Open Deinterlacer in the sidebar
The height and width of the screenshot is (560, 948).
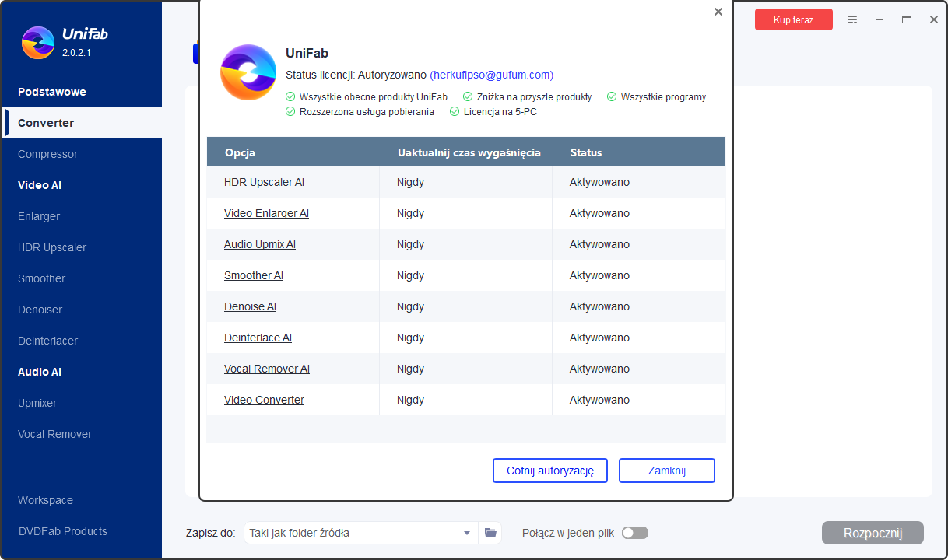coord(81,341)
